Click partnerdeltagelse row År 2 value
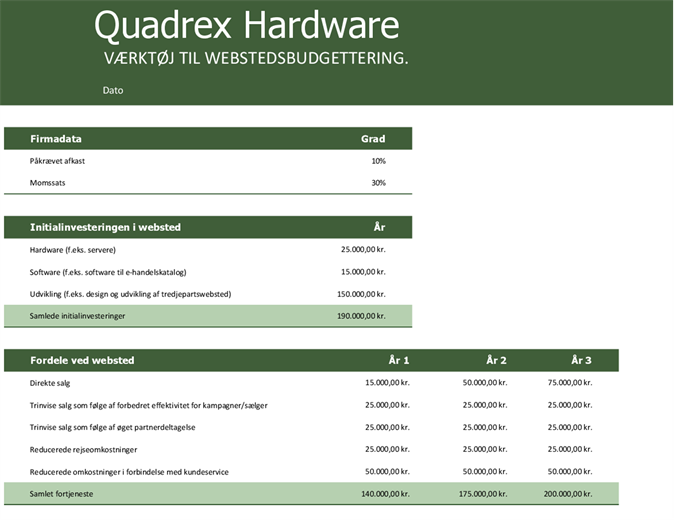 [485, 427]
